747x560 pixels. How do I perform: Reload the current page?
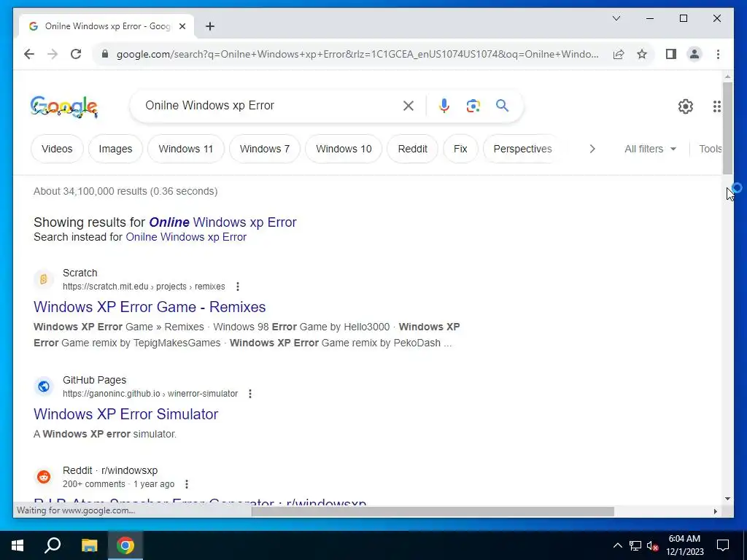click(x=76, y=54)
